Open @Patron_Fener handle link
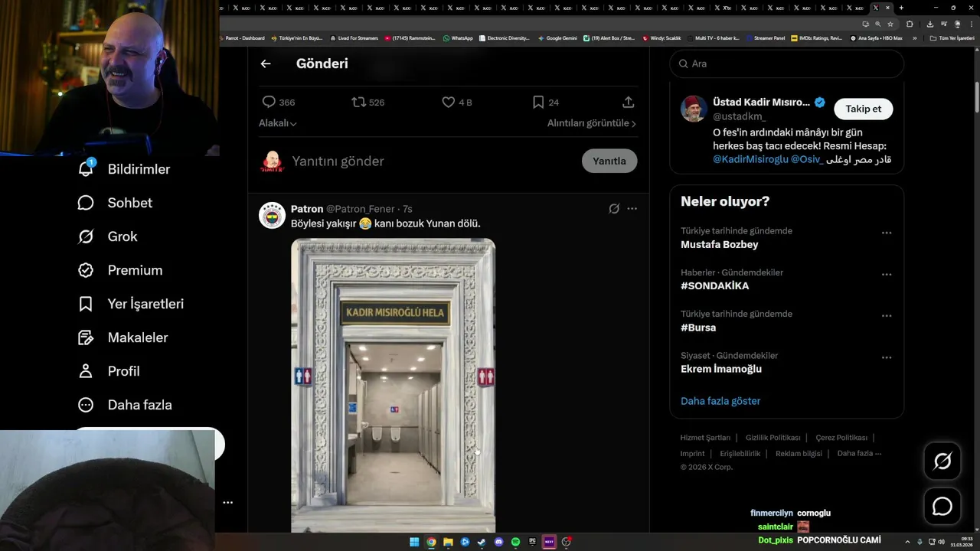This screenshot has height=551, width=980. pyautogui.click(x=360, y=209)
